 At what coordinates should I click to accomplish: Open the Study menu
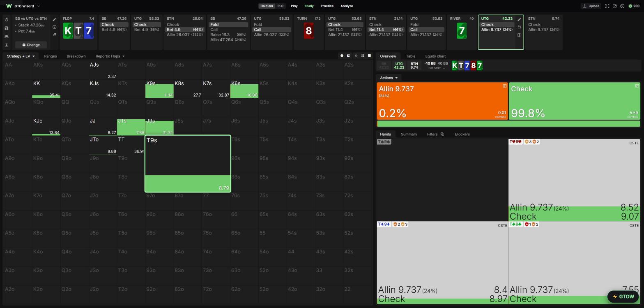click(x=309, y=6)
